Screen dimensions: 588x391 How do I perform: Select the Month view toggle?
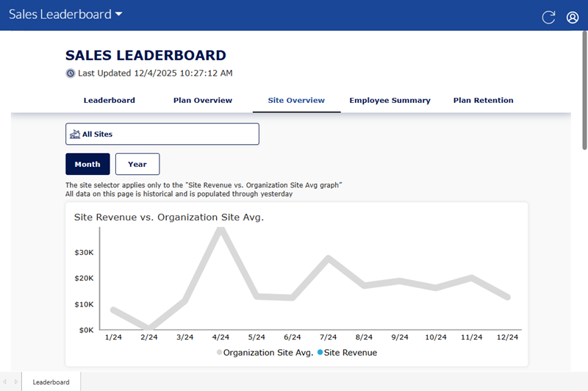pyautogui.click(x=87, y=164)
